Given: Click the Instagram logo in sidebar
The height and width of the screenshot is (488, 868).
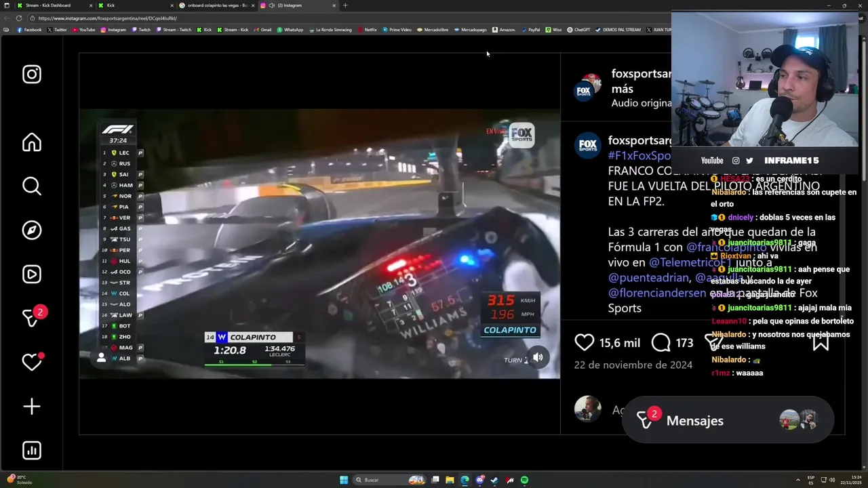Looking at the screenshot, I should pos(32,74).
